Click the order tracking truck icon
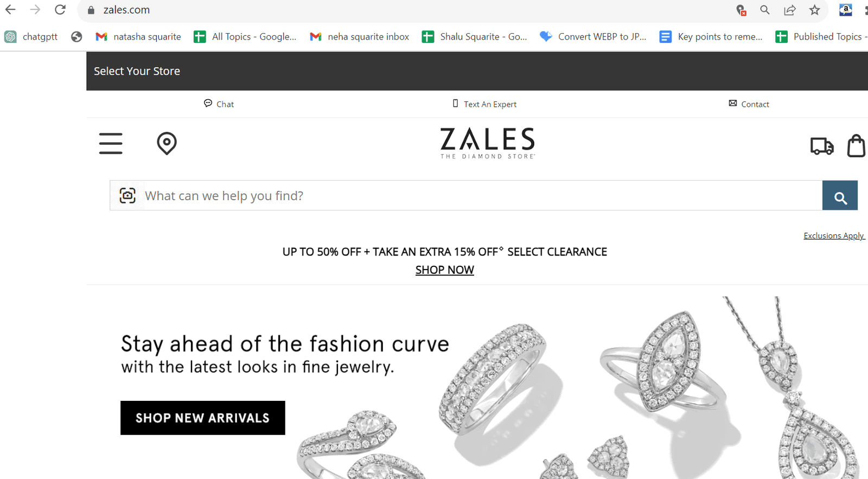 pyautogui.click(x=821, y=145)
